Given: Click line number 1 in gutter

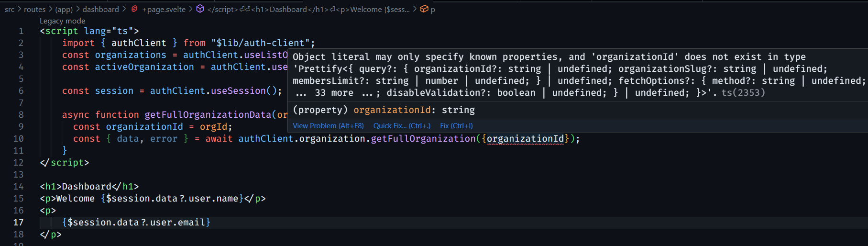Looking at the screenshot, I should tap(21, 31).
